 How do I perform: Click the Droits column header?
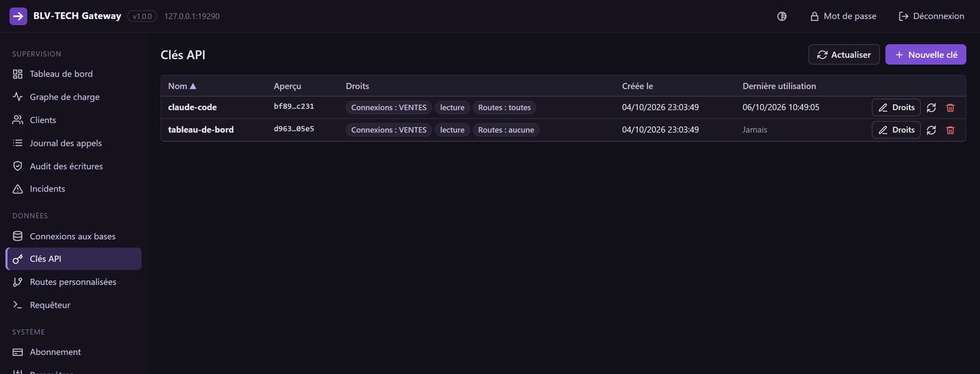(357, 86)
